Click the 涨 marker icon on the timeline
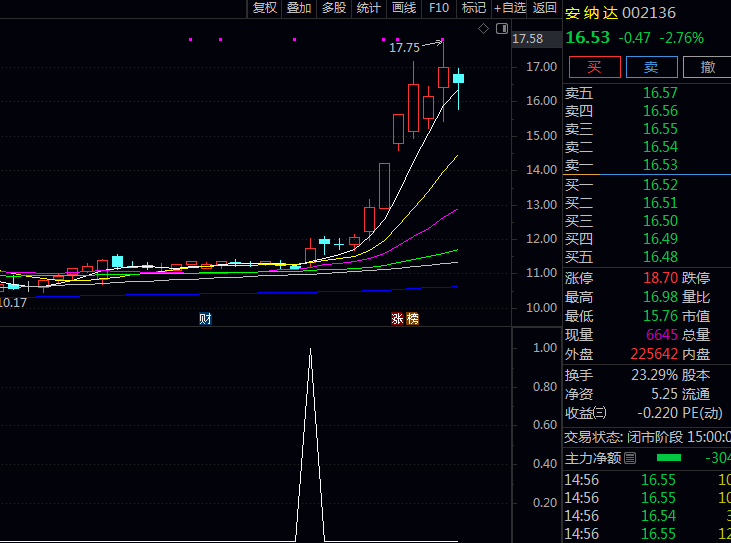731x543 pixels. coord(397,319)
